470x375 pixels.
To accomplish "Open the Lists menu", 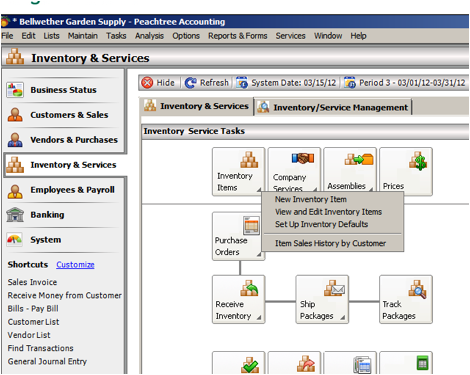I will click(x=51, y=36).
